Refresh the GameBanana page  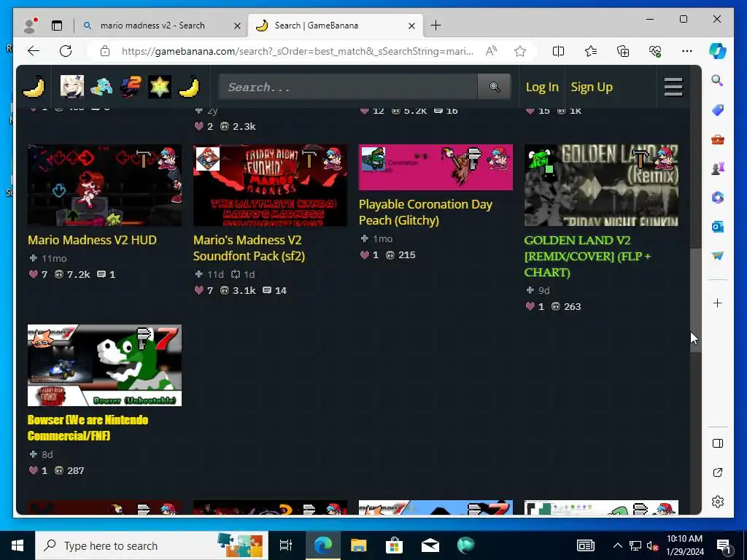66,51
